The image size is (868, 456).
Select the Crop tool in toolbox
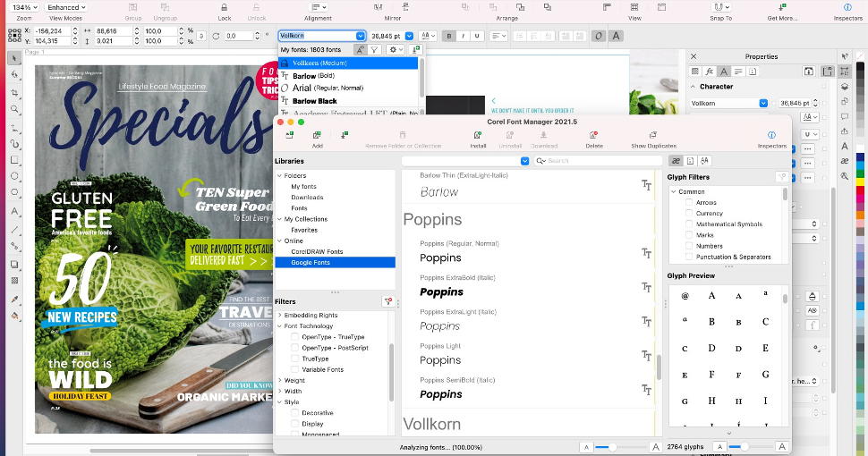click(x=15, y=92)
